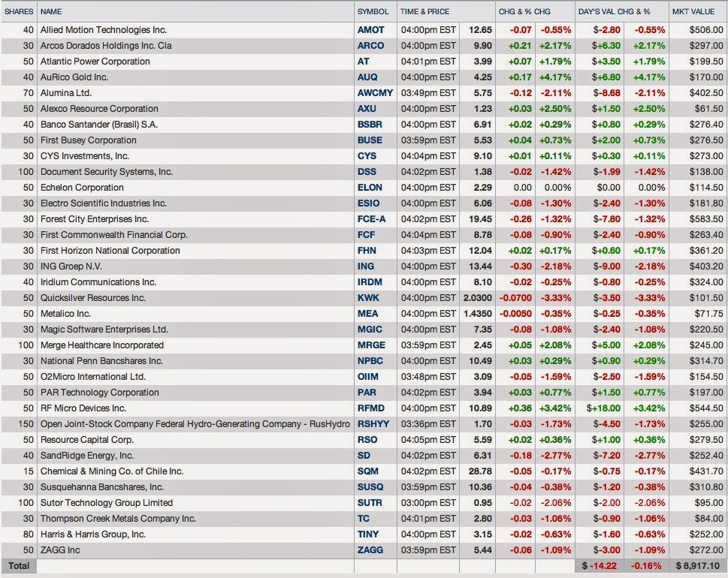Open the RSHYY ticker symbol link
Screen dimensions: 728x578
(x=373, y=424)
